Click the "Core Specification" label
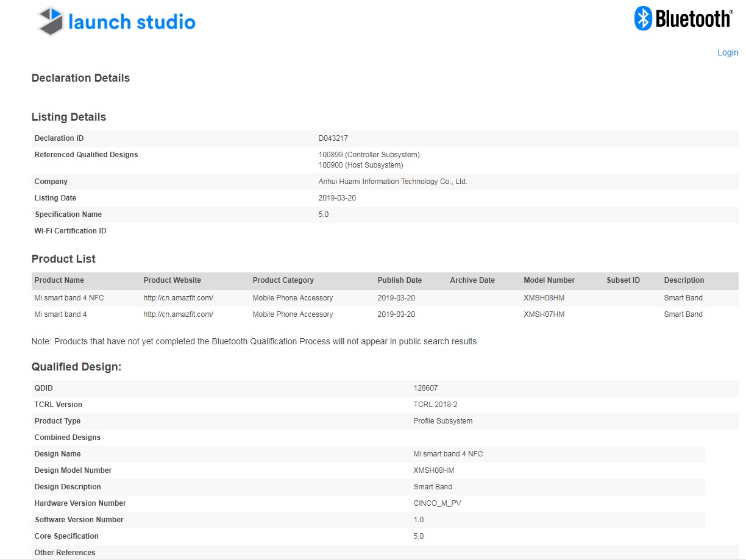Image resolution: width=746 pixels, height=560 pixels. (x=66, y=536)
